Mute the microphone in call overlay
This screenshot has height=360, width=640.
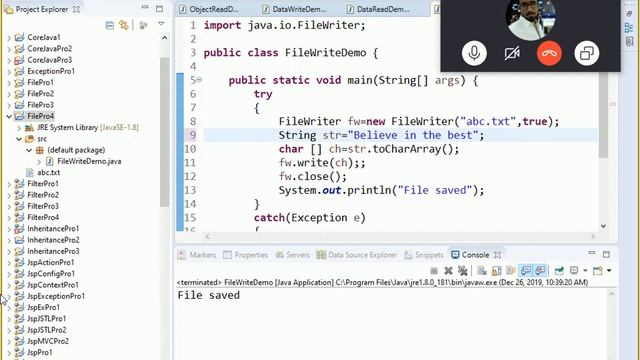[x=474, y=53]
